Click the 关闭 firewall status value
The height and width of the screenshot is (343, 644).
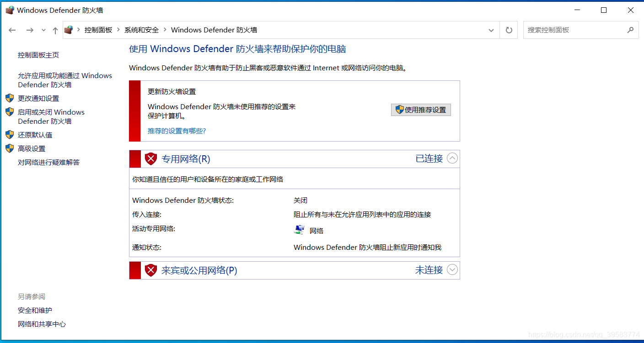pyautogui.click(x=301, y=201)
